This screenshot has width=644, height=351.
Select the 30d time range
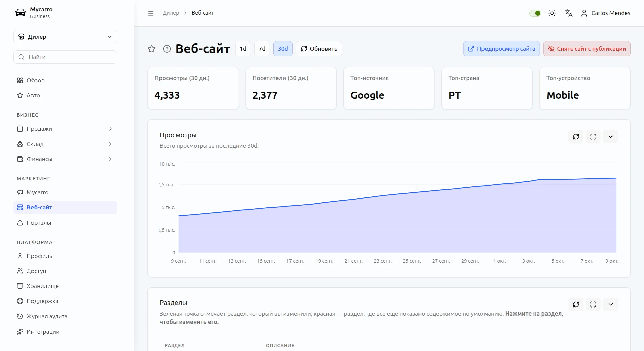click(283, 49)
